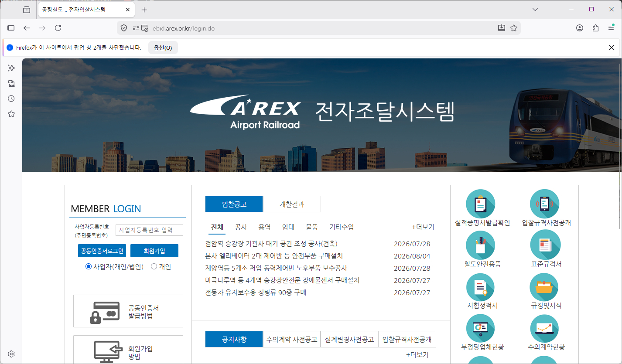The image size is (622, 364).
Task: Switch to the 설계변경사전공고 tab
Action: tap(349, 339)
